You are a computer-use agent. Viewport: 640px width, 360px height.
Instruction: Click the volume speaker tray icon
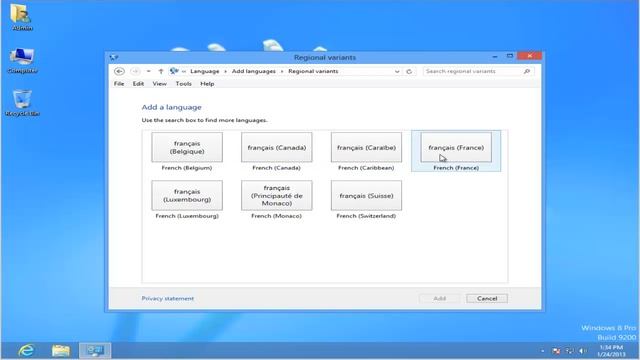(582, 351)
